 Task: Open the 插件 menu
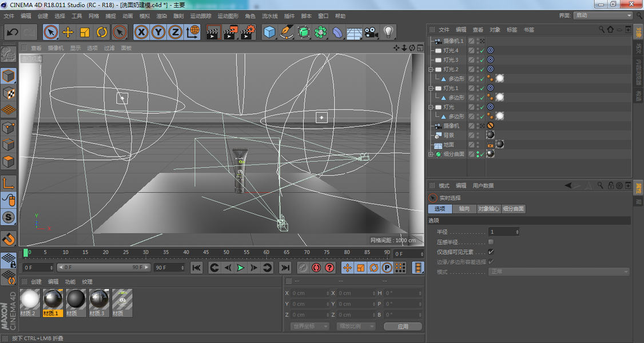pos(289,16)
